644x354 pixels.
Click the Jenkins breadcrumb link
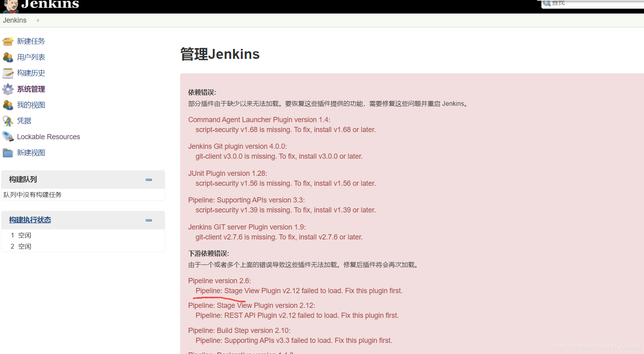(15, 20)
